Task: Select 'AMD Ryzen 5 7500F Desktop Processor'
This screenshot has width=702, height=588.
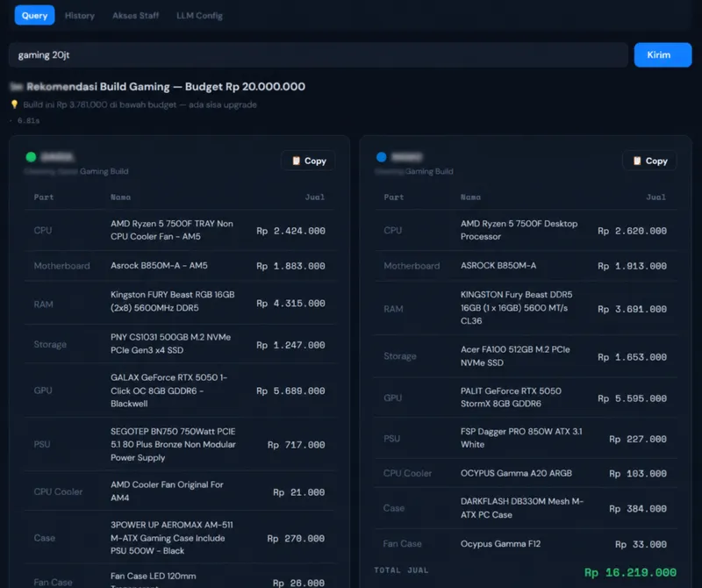Action: click(519, 230)
